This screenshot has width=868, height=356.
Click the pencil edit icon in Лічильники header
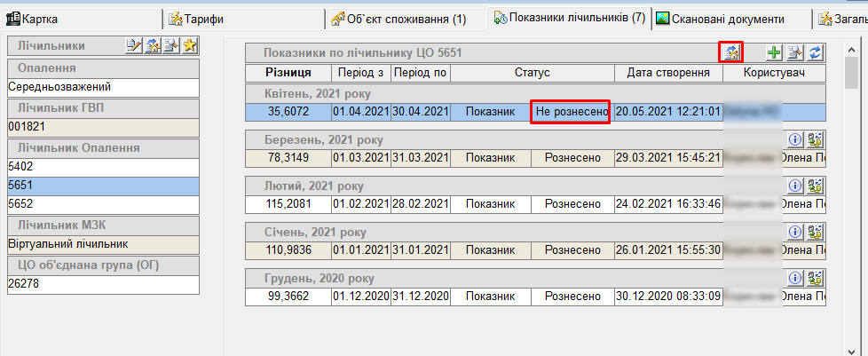tap(134, 46)
